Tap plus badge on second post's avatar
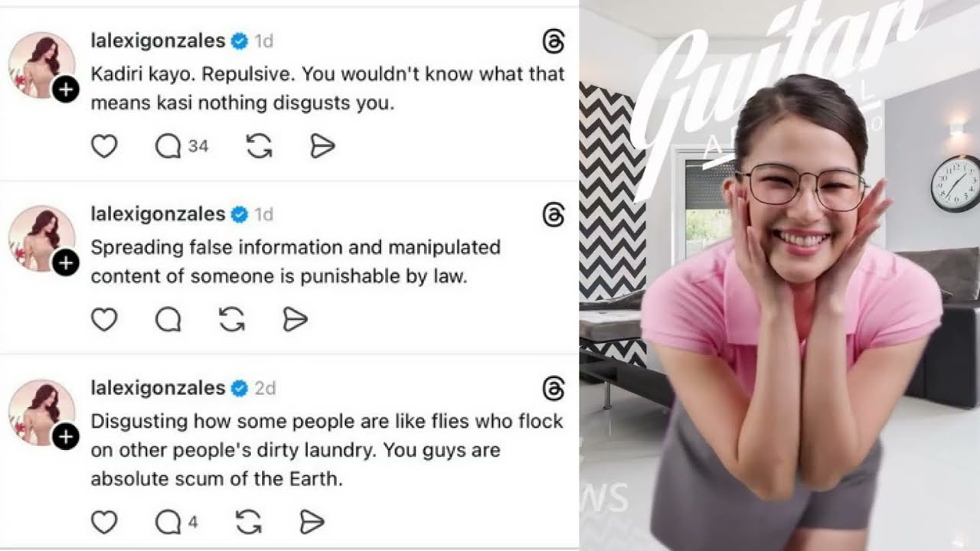 (66, 264)
